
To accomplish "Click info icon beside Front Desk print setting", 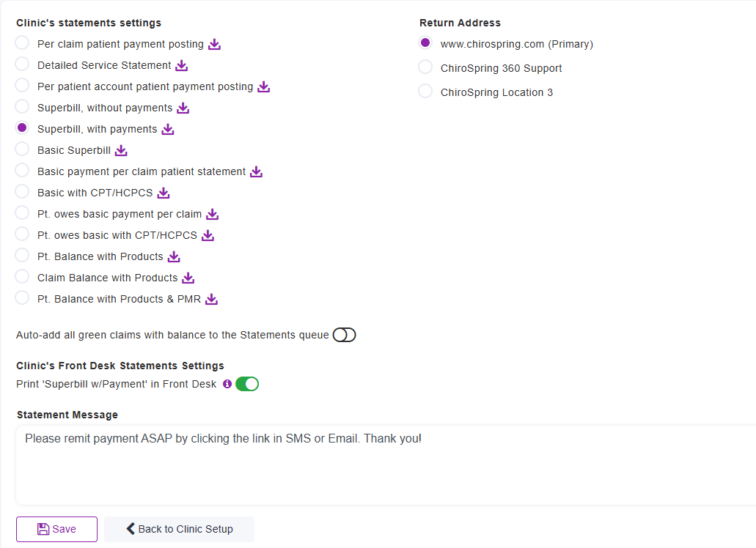I will pos(227,384).
